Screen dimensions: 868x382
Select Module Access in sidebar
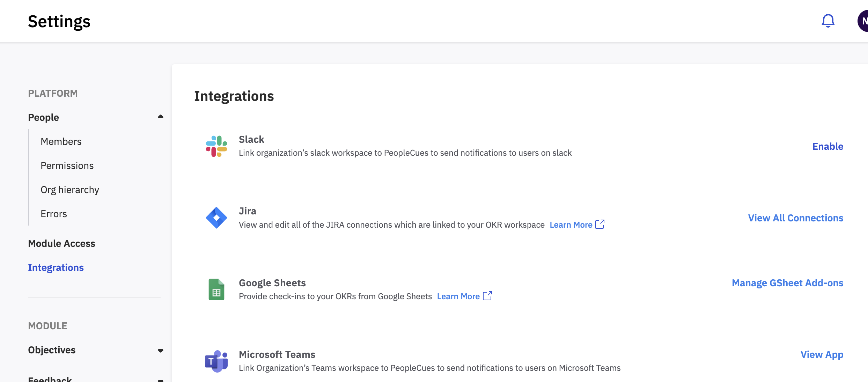[x=61, y=243]
